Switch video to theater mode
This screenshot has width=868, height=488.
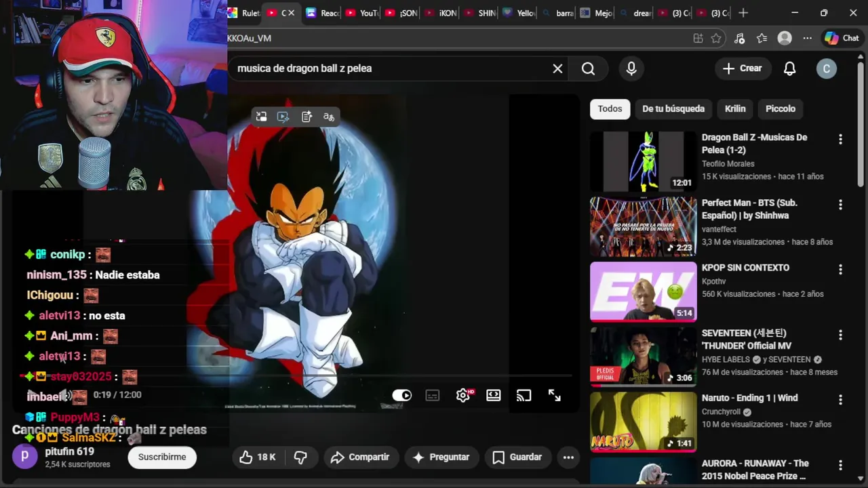coord(494,395)
